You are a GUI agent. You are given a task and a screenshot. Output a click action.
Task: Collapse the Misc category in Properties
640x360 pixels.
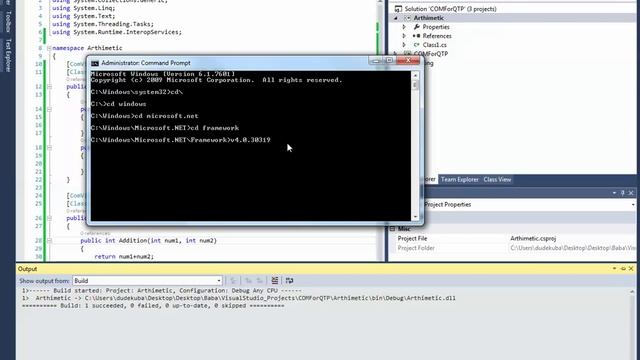392,229
